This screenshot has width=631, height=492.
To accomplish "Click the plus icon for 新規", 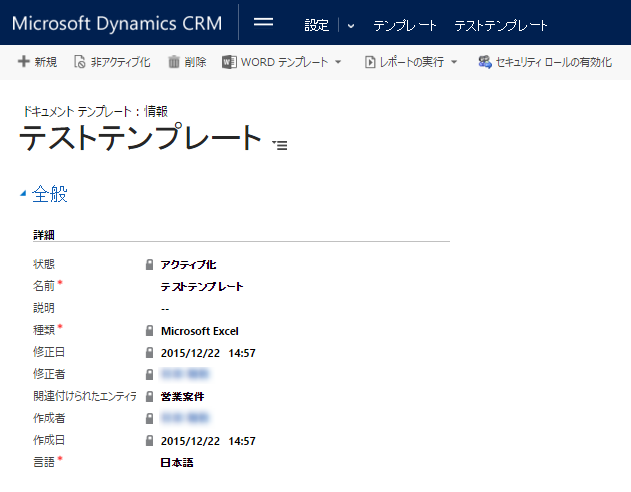I will (24, 62).
